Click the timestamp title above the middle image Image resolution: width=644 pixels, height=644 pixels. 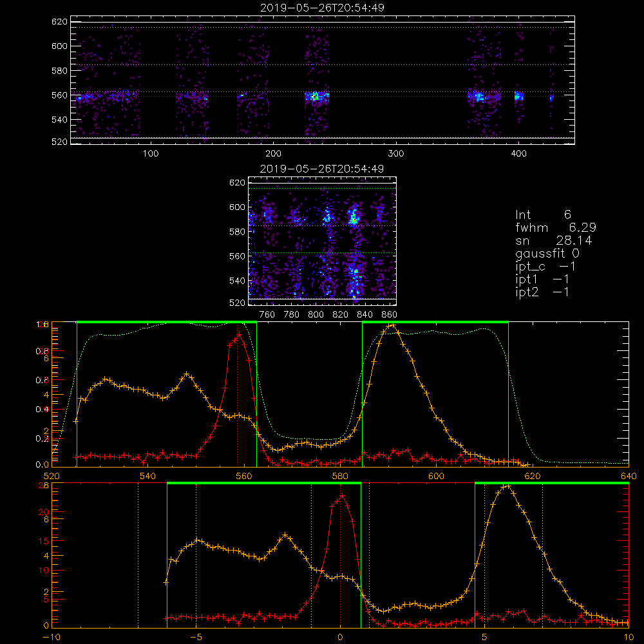(322, 169)
